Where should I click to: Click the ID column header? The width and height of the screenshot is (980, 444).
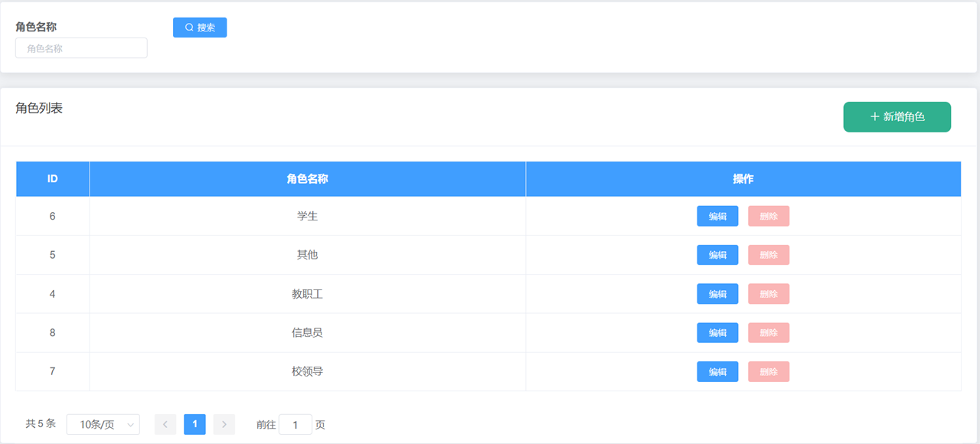pyautogui.click(x=52, y=178)
